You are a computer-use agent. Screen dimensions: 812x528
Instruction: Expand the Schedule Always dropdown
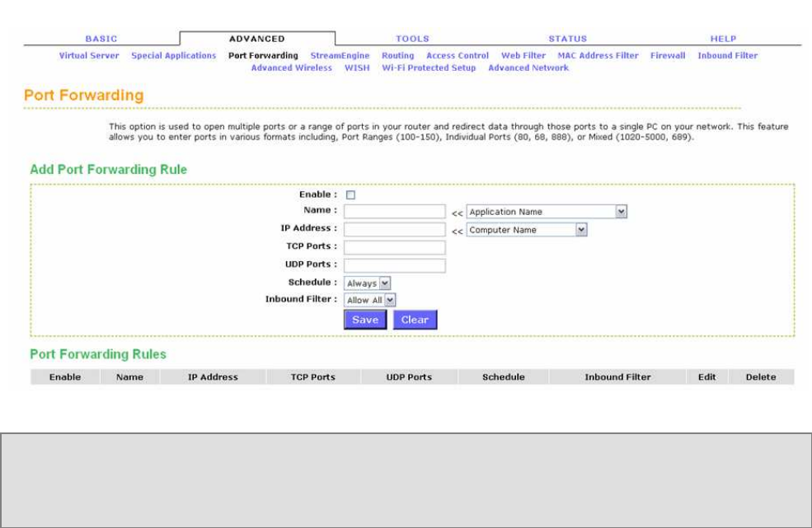(x=367, y=283)
